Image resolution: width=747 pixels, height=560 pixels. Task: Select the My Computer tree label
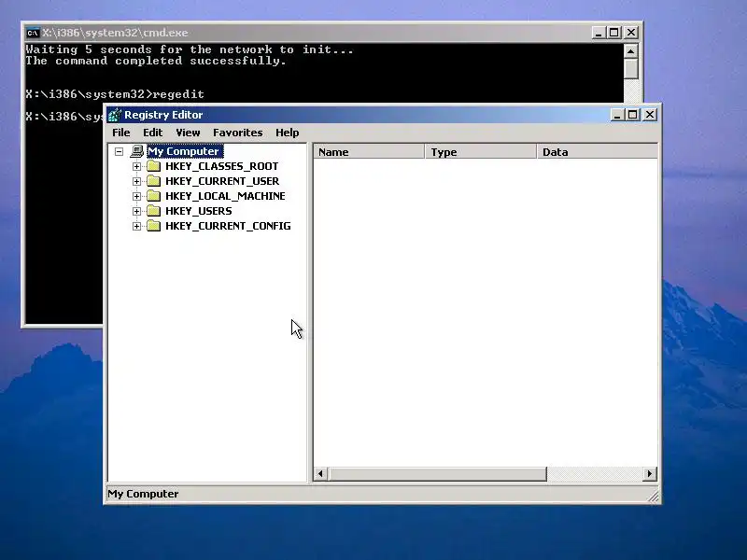point(184,151)
